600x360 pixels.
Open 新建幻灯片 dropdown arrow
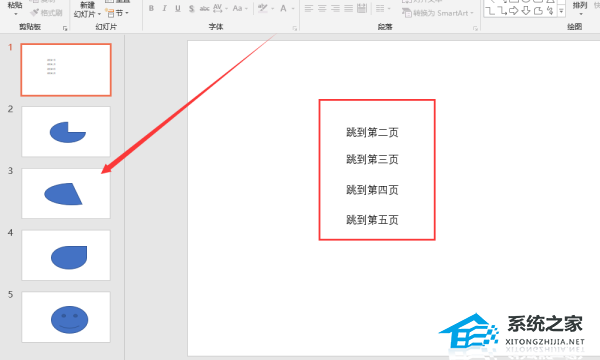pyautogui.click(x=99, y=14)
